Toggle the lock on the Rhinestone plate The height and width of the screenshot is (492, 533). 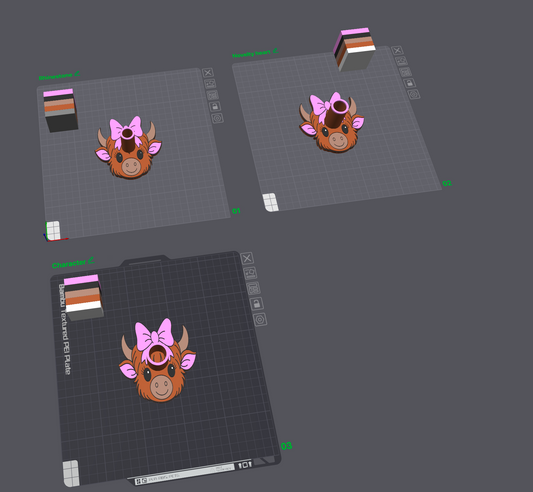coord(215,107)
